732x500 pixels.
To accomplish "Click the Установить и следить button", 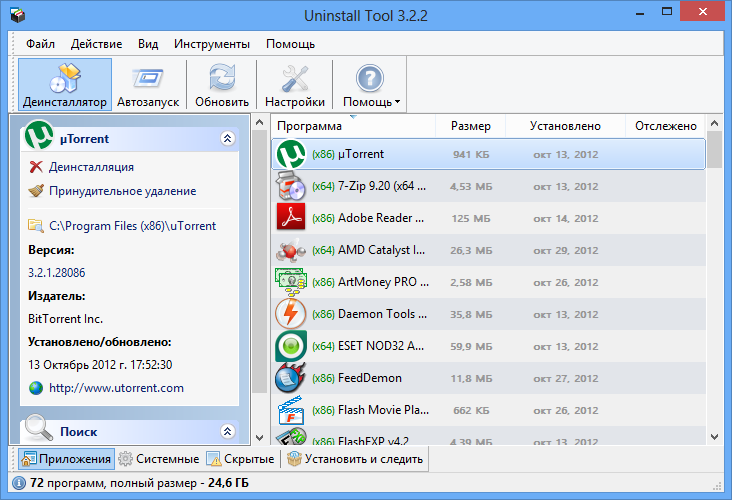I will (355, 459).
